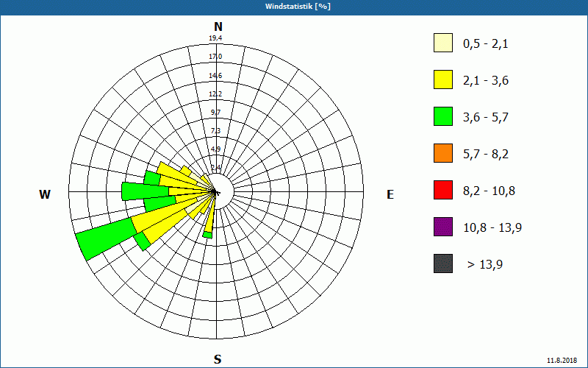Click the purple 10,8 - 13,9 legend swatch
The height and width of the screenshot is (368, 588).
(443, 227)
